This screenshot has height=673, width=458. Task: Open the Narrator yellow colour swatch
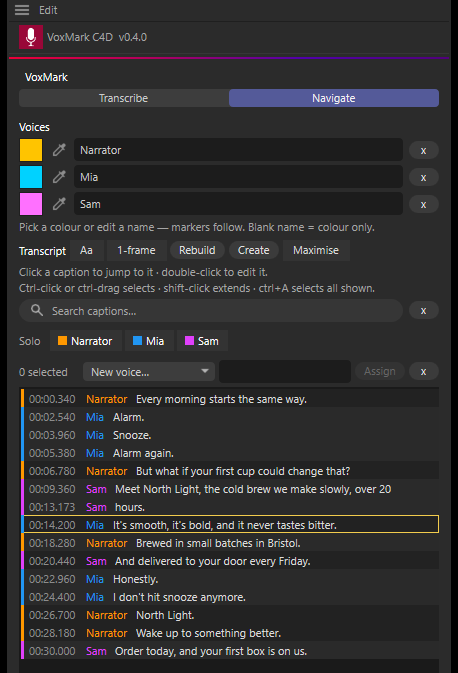(31, 150)
